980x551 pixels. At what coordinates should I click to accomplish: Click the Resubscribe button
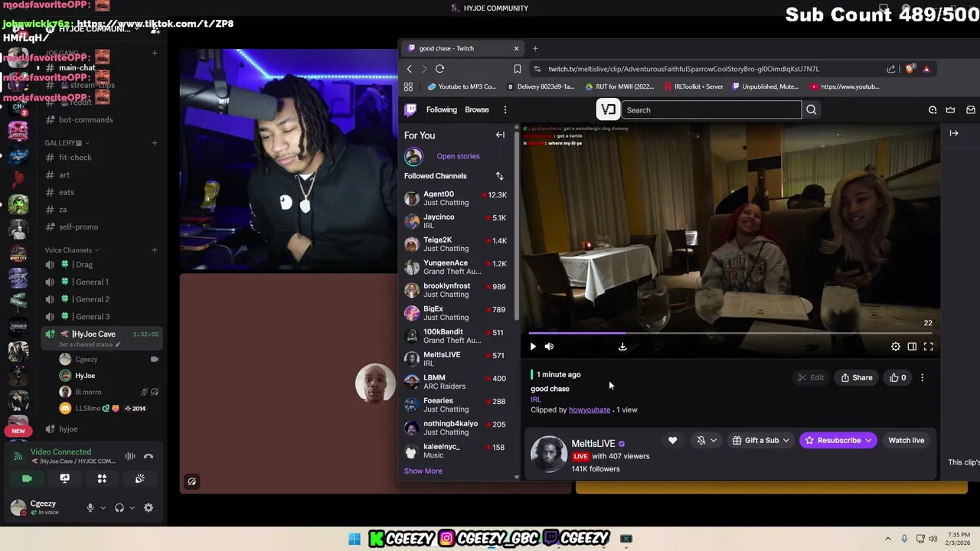[838, 440]
